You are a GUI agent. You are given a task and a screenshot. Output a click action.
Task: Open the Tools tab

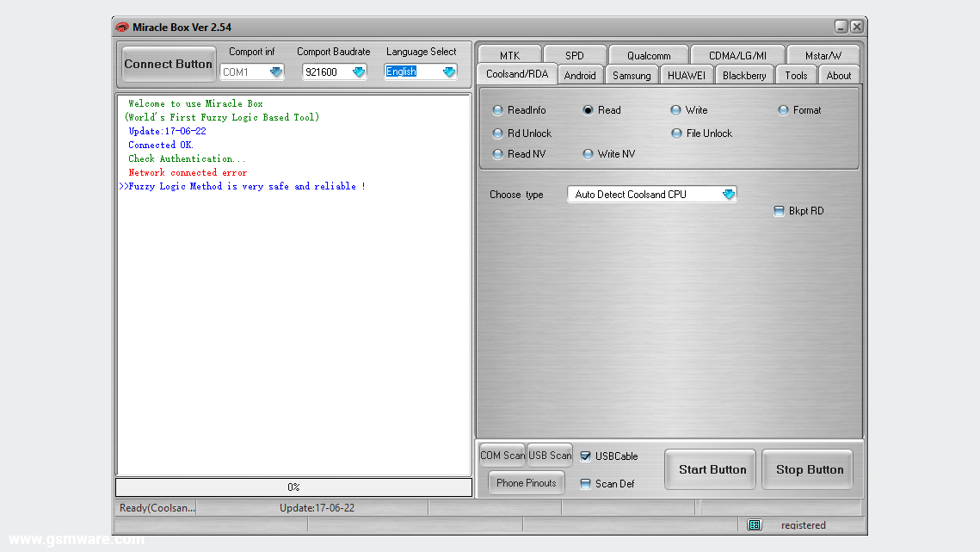[796, 75]
